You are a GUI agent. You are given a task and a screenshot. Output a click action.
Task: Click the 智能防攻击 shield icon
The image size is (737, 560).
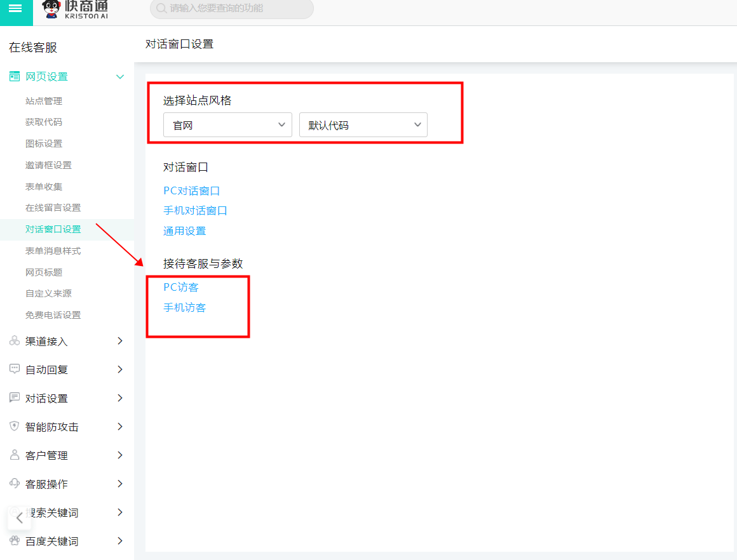pyautogui.click(x=14, y=427)
